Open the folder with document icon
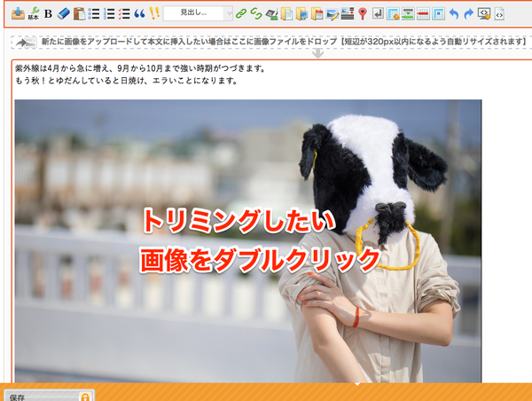 click(x=286, y=14)
